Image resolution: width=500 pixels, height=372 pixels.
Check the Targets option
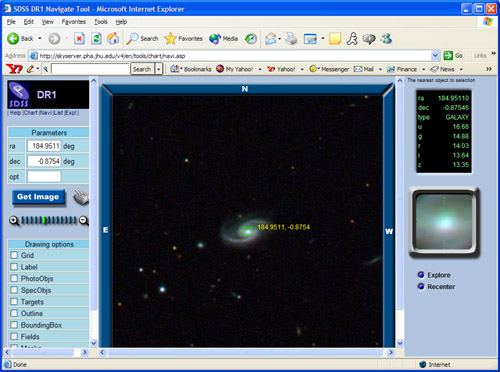(14, 302)
